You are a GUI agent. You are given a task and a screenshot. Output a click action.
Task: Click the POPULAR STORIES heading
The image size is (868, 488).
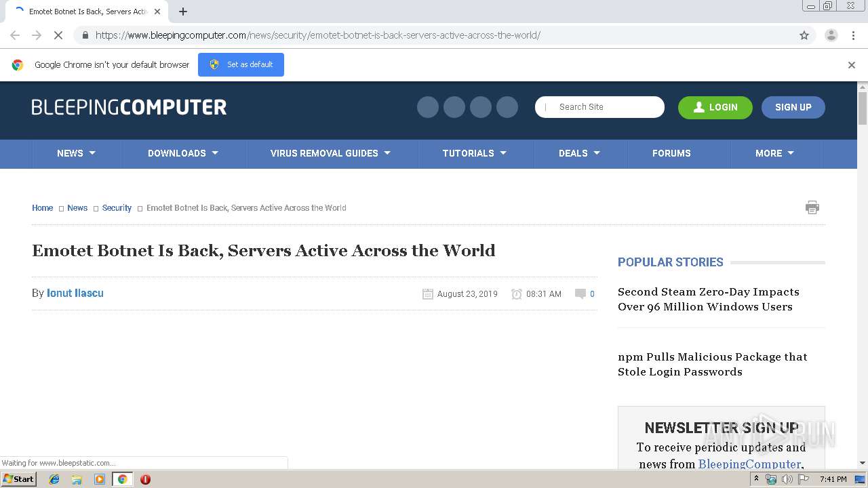tap(671, 262)
